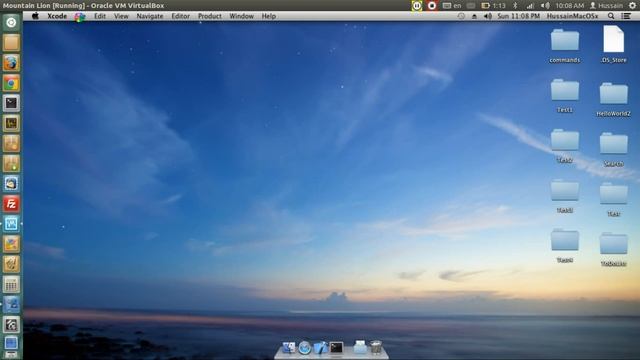Image resolution: width=640 pixels, height=360 pixels.
Task: Click the Mac menu bar volume icon
Action: click(x=488, y=16)
